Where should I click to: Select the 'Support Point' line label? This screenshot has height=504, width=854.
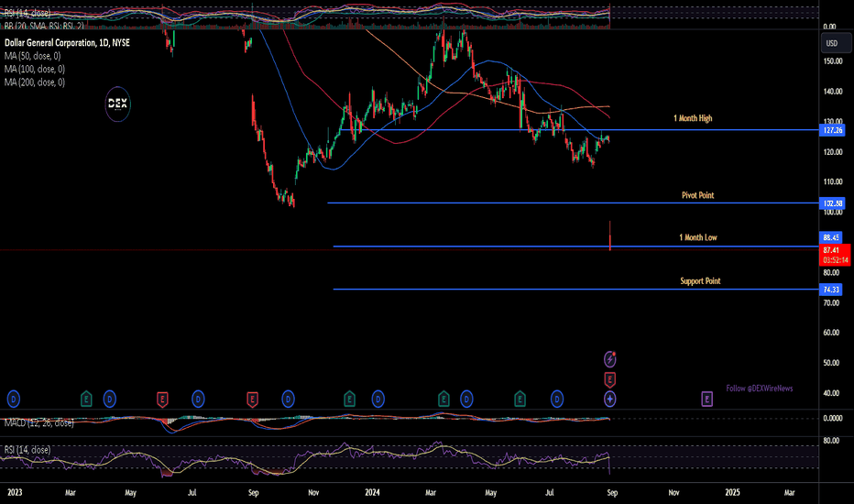700,281
